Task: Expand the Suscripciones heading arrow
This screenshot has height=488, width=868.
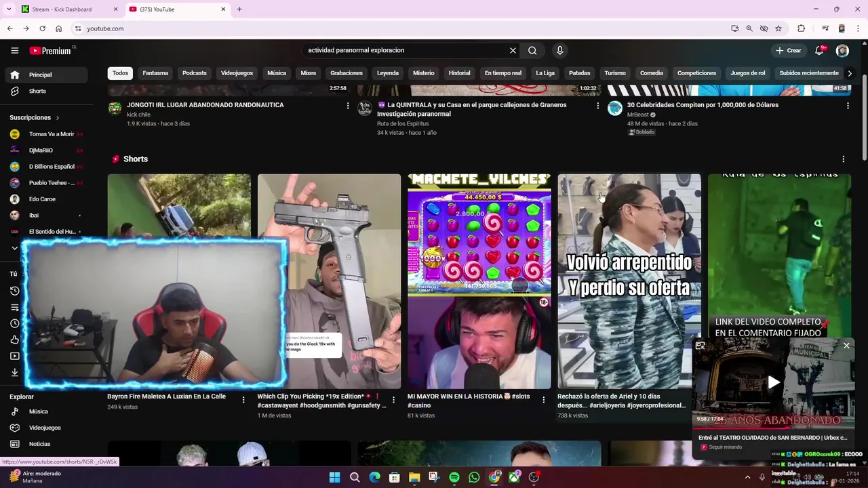Action: [57, 118]
